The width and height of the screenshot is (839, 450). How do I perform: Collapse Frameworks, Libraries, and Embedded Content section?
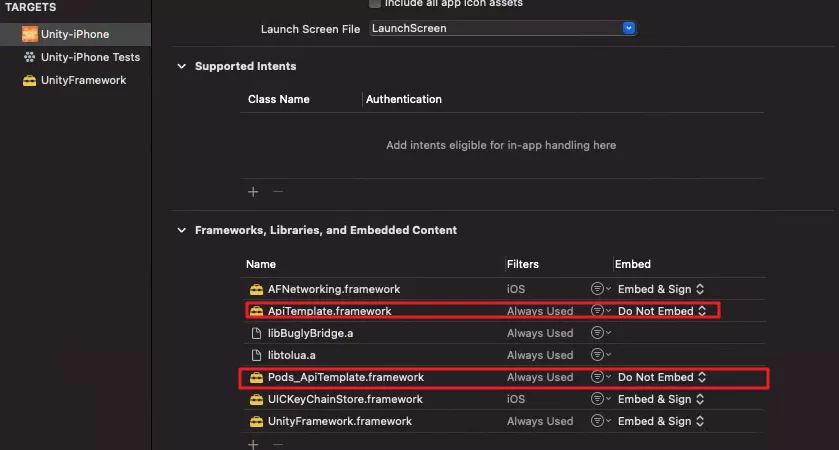coord(182,230)
